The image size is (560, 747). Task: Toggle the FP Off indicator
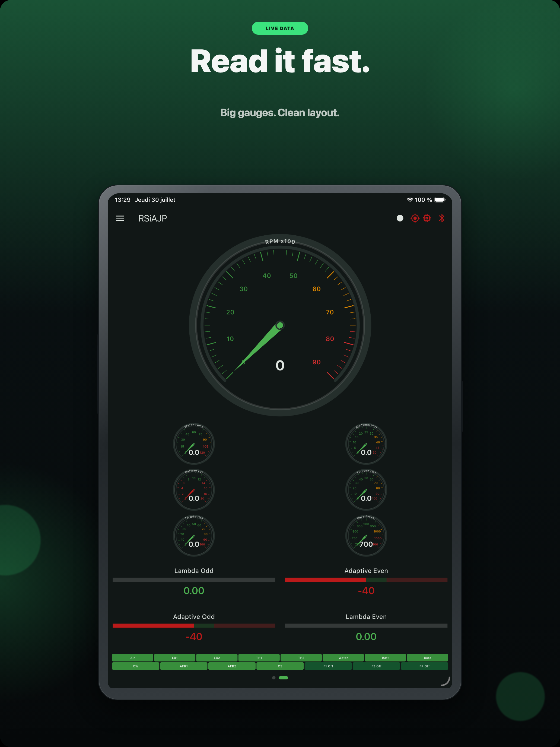point(425,666)
